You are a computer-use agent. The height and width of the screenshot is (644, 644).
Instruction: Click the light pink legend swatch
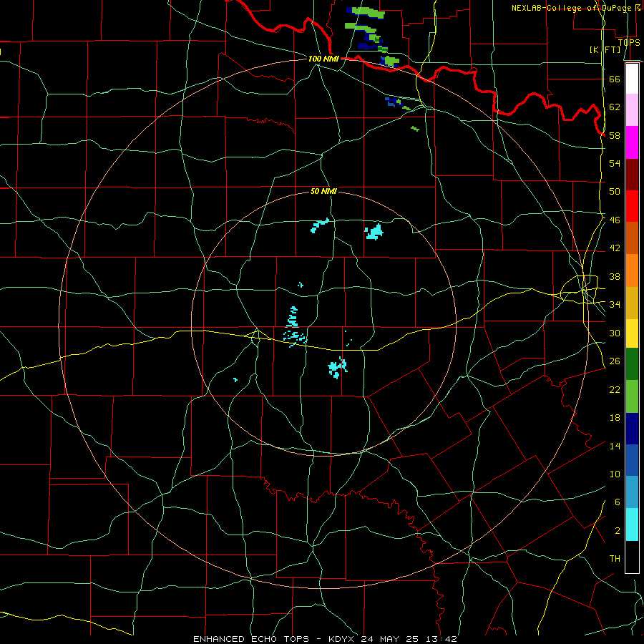pos(632,110)
